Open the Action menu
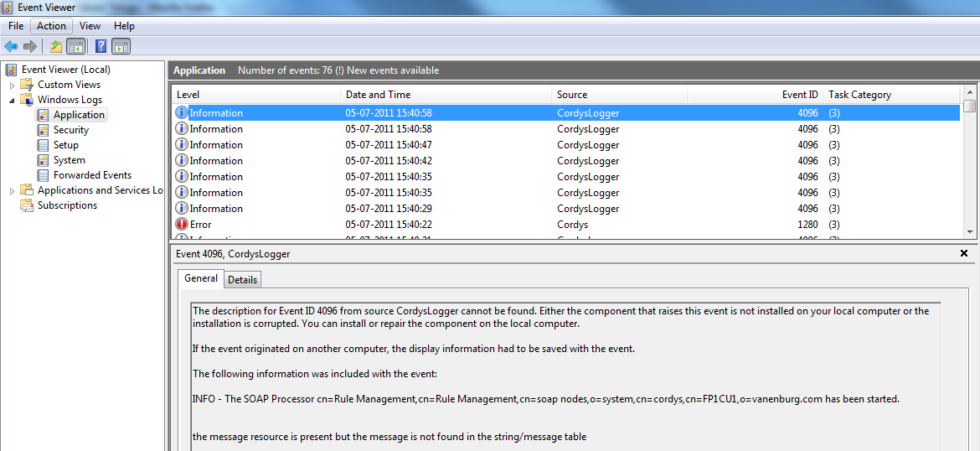Screen dimensions: 980x451 click(51, 26)
